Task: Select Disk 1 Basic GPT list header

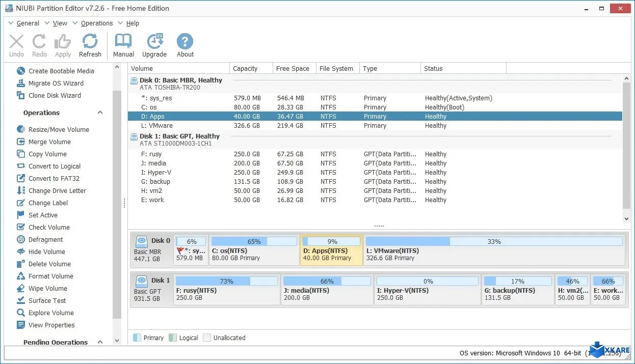Action: pyautogui.click(x=375, y=139)
